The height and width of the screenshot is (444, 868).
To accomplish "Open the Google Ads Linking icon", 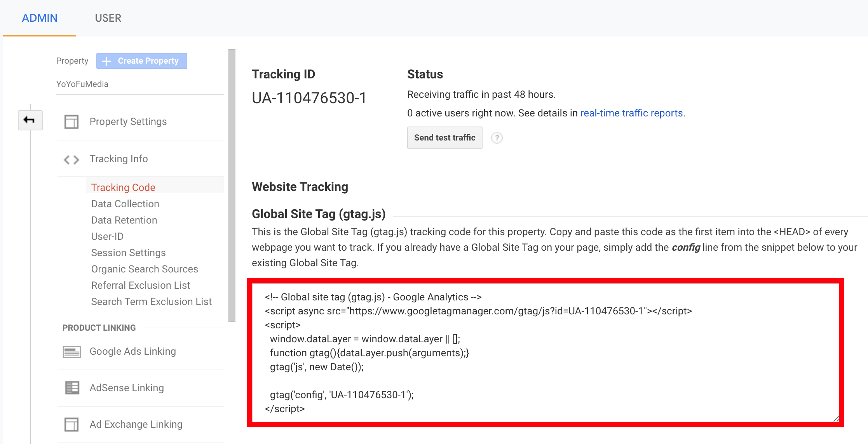I will tap(71, 352).
